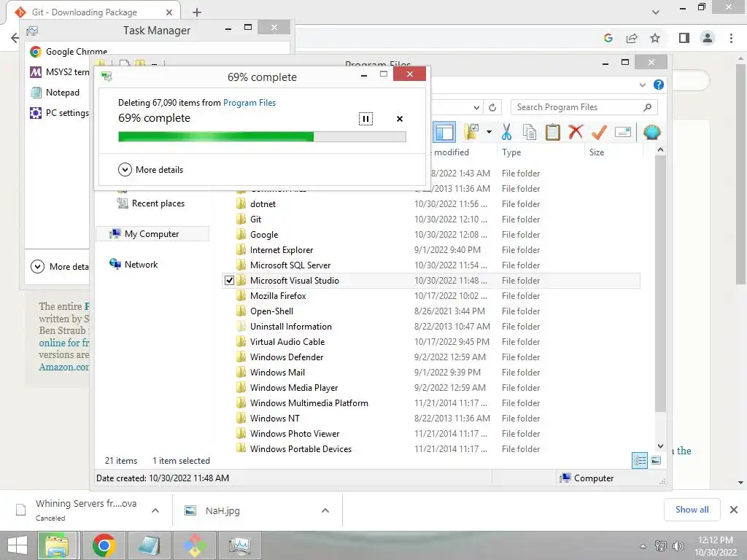Select the Microsoft SQL Server folder
The image size is (747, 560).
290,265
